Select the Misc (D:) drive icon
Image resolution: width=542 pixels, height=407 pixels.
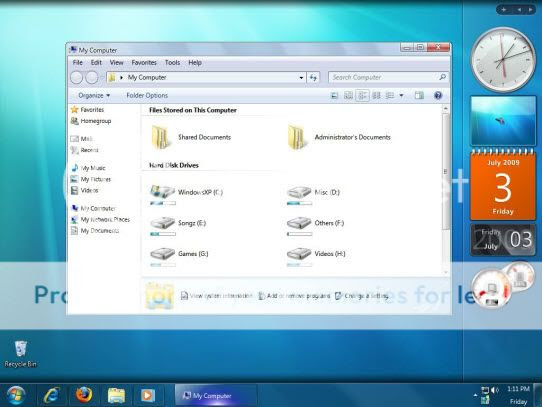(299, 191)
